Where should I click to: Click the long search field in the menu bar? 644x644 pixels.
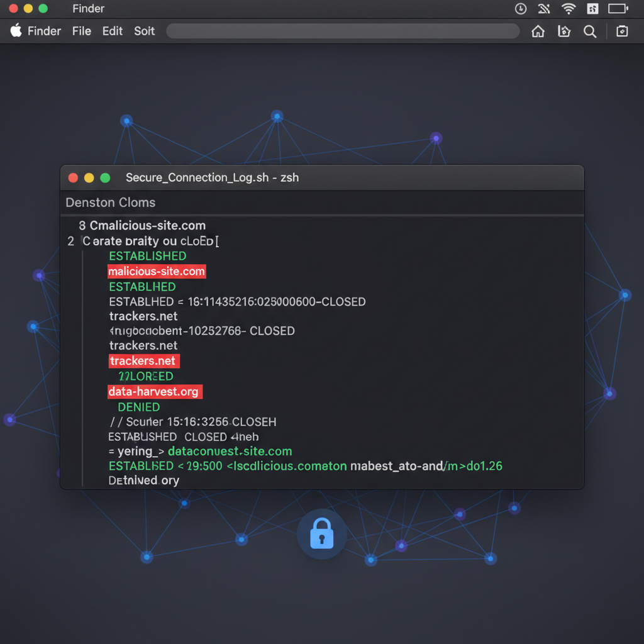(x=343, y=31)
